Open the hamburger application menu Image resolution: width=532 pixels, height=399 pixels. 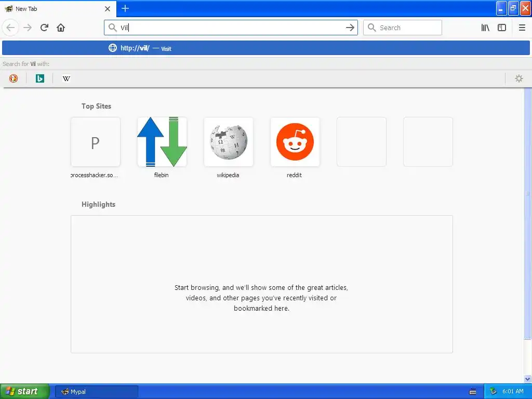[522, 28]
